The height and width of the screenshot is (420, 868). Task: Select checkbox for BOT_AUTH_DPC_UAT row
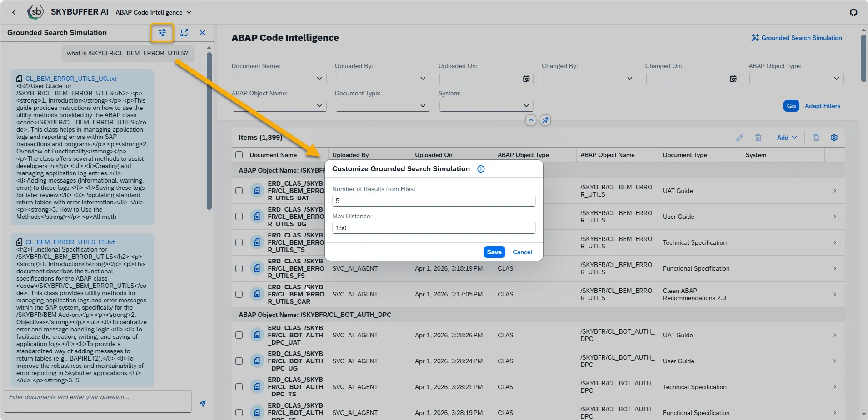tap(239, 335)
